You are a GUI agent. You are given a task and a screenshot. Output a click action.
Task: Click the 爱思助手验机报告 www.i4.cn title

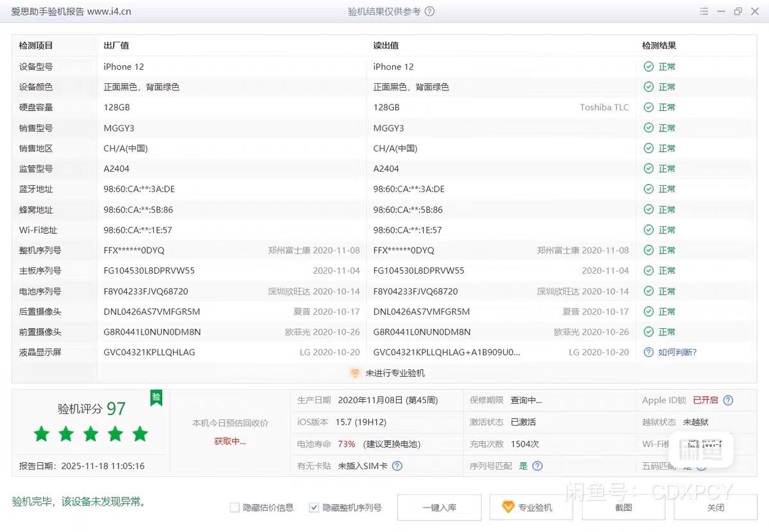point(71,12)
